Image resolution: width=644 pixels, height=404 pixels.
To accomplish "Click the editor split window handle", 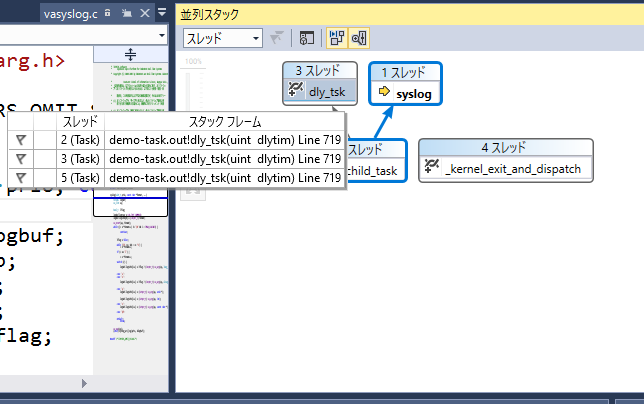I will click(x=130, y=53).
